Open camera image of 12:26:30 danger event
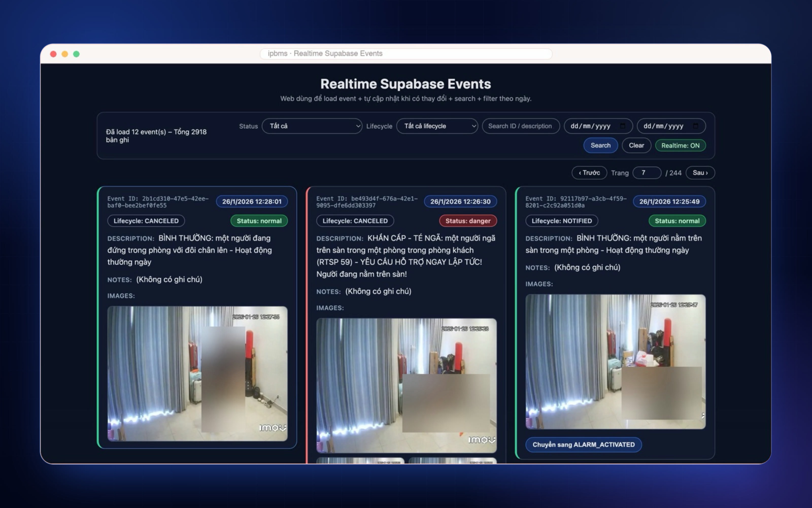 coord(406,385)
